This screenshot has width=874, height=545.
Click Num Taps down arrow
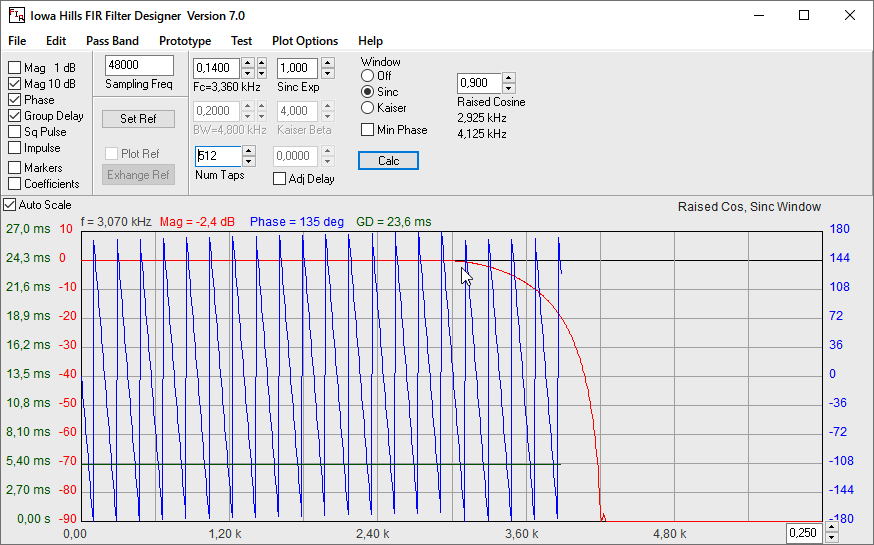[249, 161]
